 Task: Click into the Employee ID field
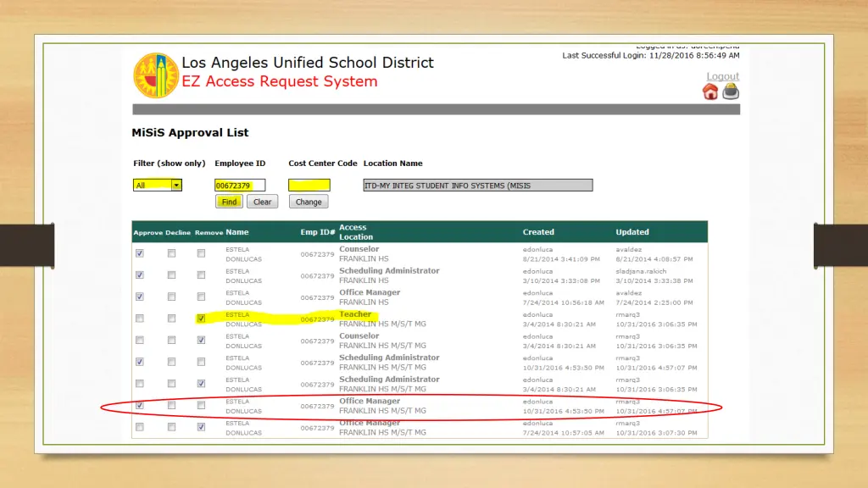[x=240, y=185]
